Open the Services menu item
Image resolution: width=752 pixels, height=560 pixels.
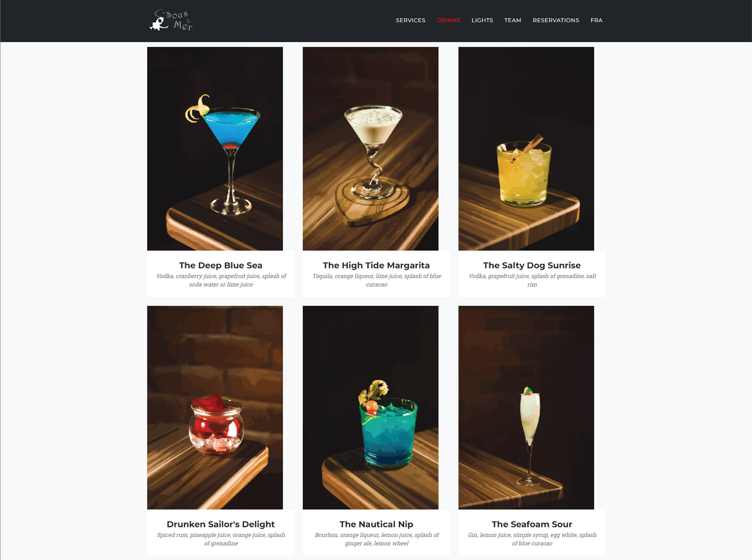[411, 20]
